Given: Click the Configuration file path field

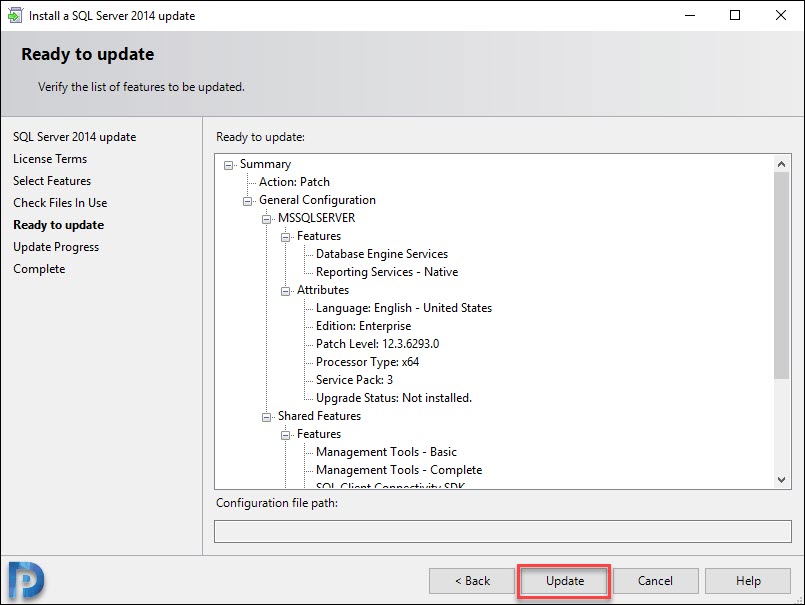Looking at the screenshot, I should 503,532.
